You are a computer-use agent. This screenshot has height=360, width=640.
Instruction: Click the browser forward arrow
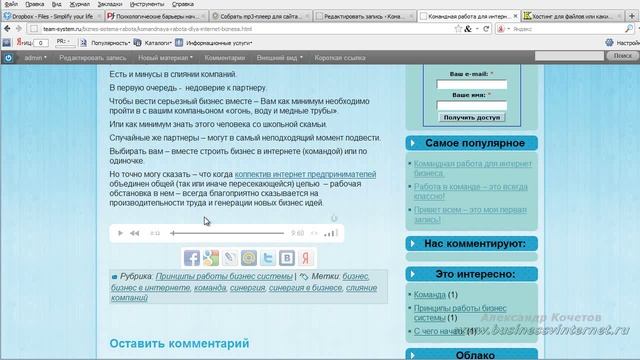(18, 29)
